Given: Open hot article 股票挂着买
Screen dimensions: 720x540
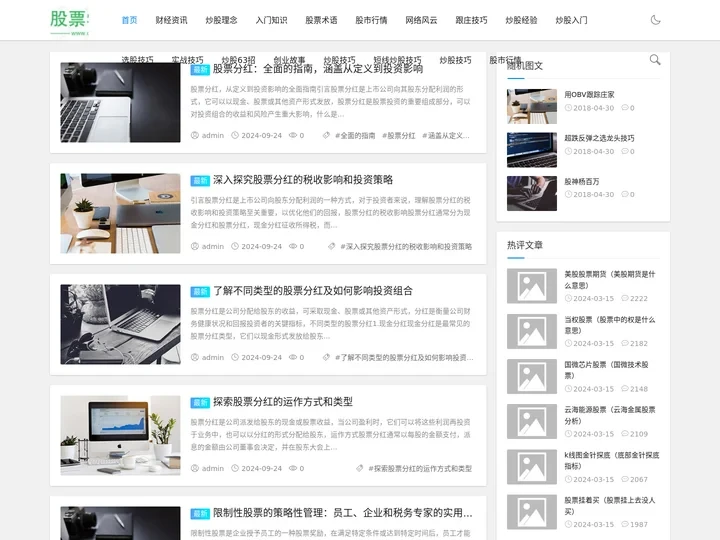Looking at the screenshot, I should point(610,506).
